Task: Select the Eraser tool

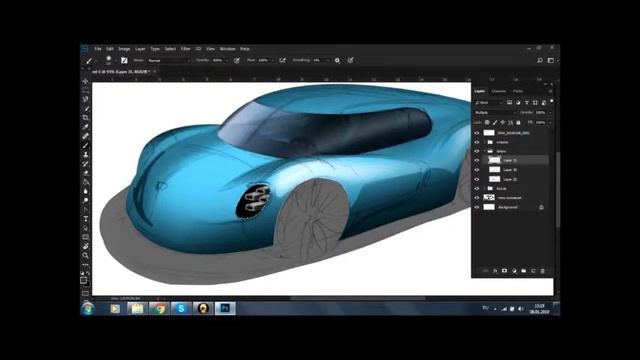Action: click(x=85, y=173)
